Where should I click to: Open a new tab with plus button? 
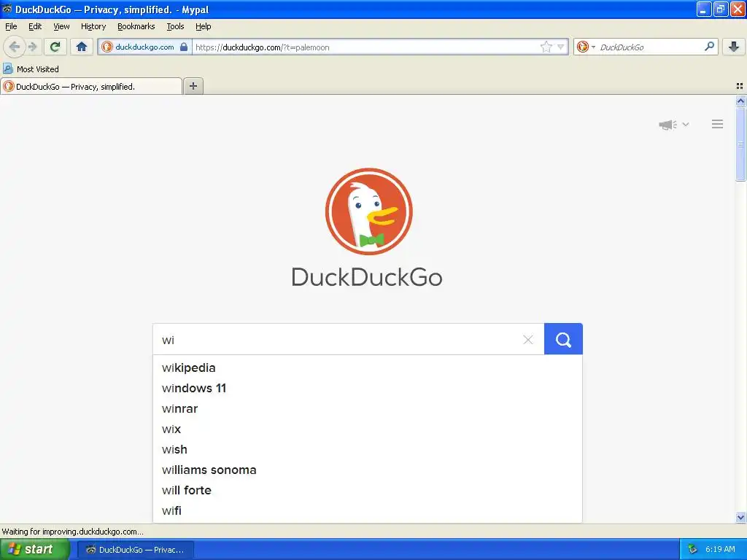[x=193, y=86]
